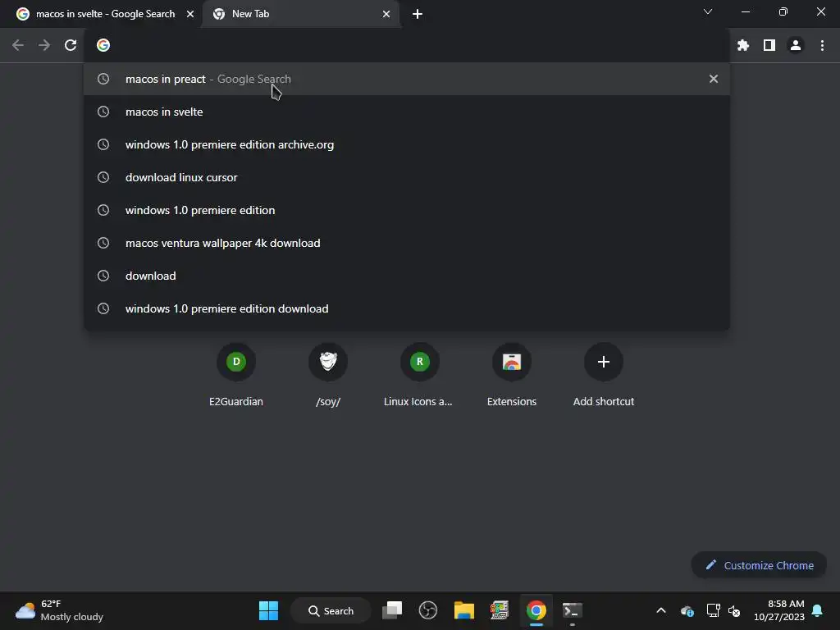Click the muted volume tray icon
Screen dimensions: 840x630
click(x=734, y=610)
